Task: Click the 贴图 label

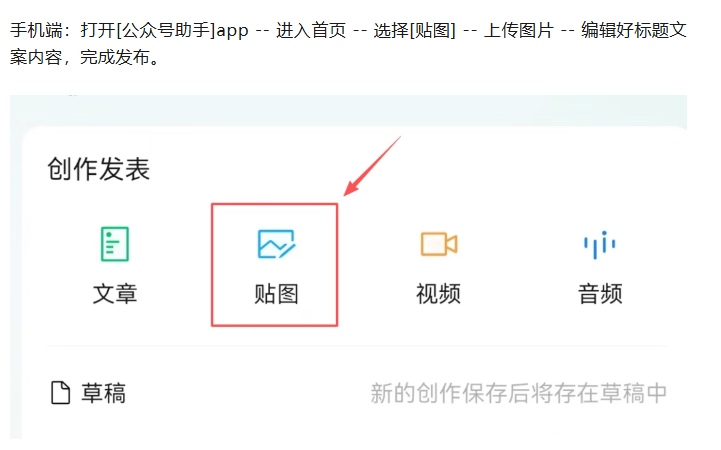Action: pos(276,294)
